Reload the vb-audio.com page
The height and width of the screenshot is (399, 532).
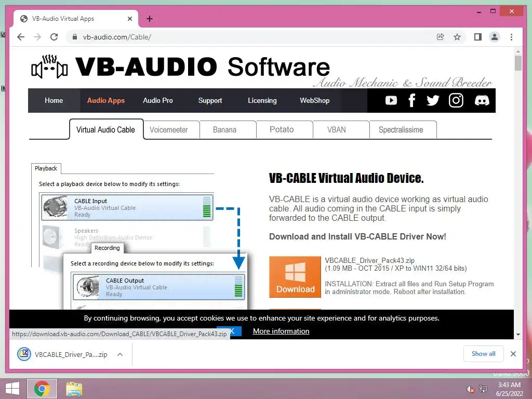(x=54, y=37)
